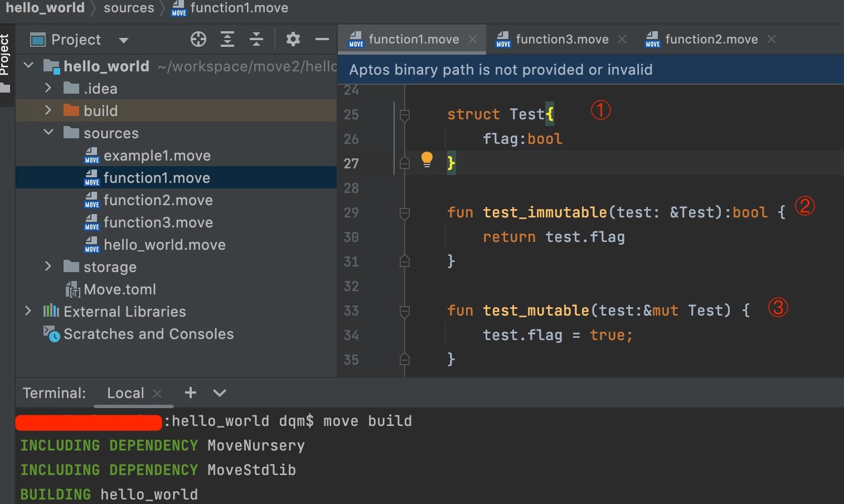Click the locate/select opened file target icon
This screenshot has height=504, width=844.
(198, 39)
